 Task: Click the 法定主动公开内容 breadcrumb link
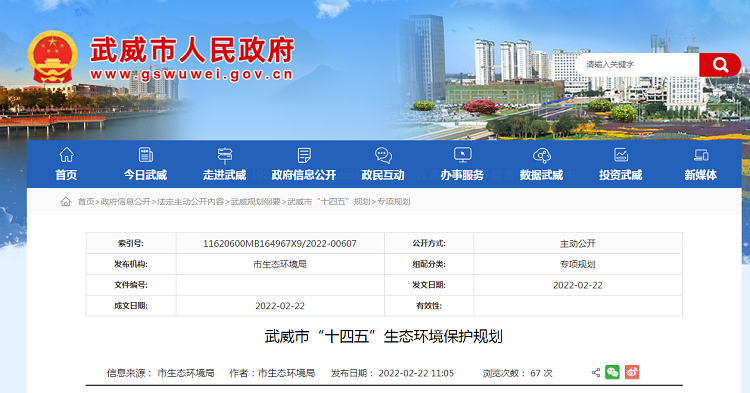click(190, 202)
